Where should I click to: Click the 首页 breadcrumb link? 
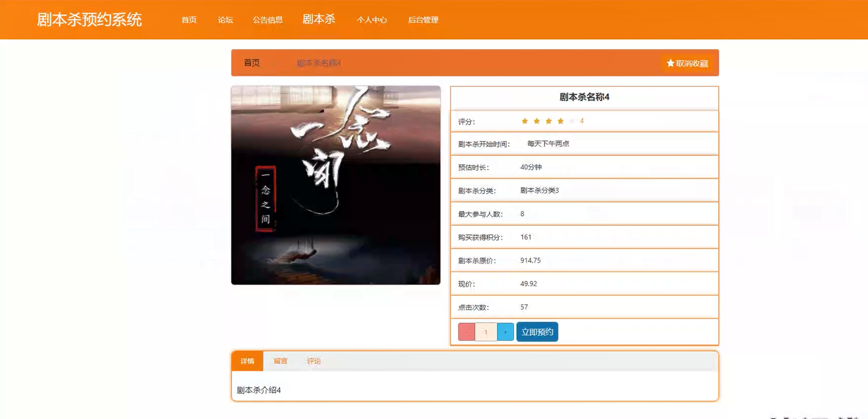(x=252, y=63)
